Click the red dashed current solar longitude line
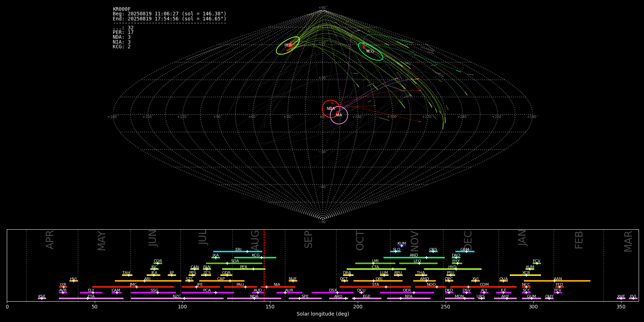Viewport: 644px width, 322px height. (264, 265)
